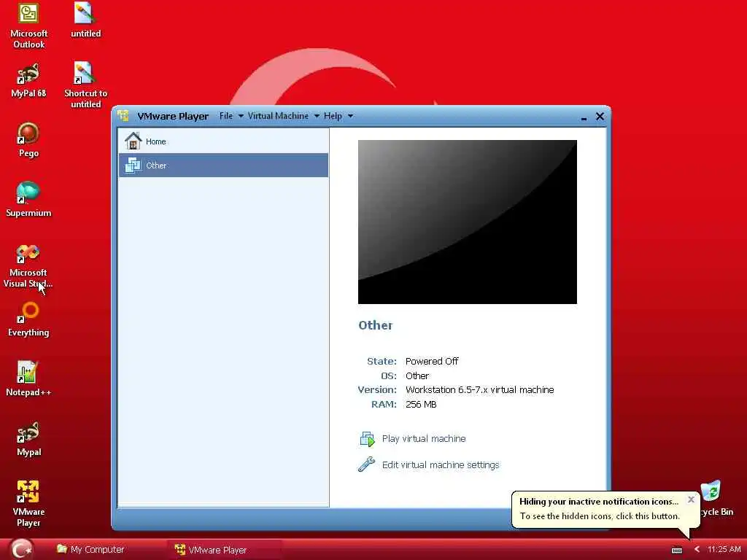Screen dimensions: 747x560
Task: Click the 'Powered Off' state value
Action: point(432,362)
